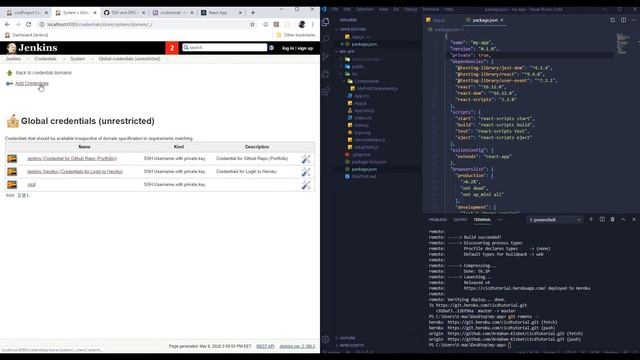Screen dimensions: 640x360
Task: Open the Manage gear in VS Code activity bar
Action: 325,339
